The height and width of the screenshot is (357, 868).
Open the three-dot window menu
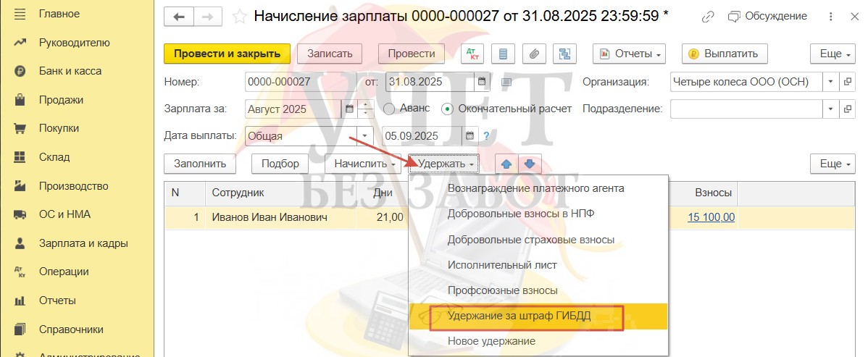(x=831, y=17)
